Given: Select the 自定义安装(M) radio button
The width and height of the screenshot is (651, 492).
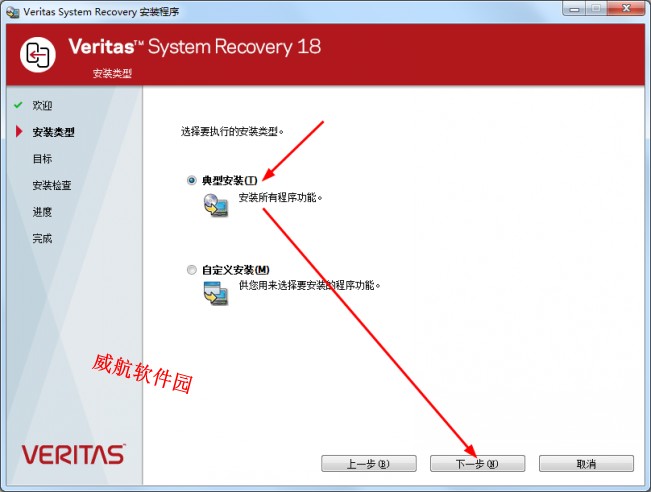Looking at the screenshot, I should click(191, 270).
